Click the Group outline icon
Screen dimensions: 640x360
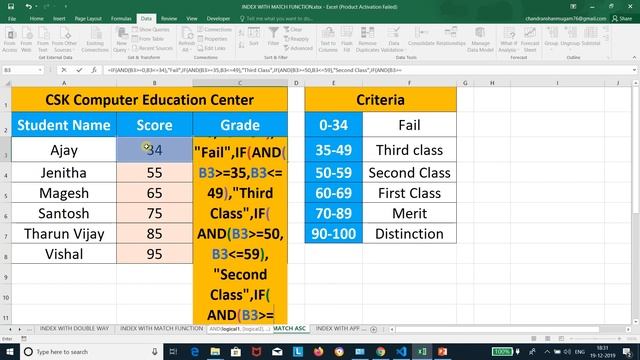click(551, 37)
